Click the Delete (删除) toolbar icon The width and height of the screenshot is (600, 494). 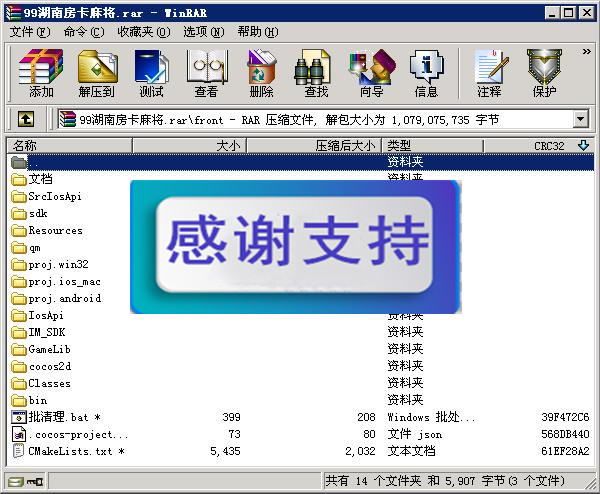coord(261,73)
